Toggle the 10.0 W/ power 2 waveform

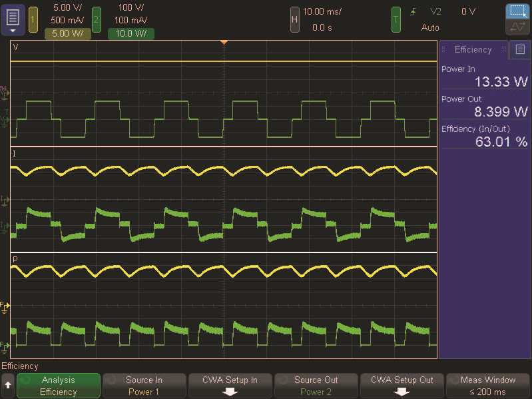pos(131,35)
